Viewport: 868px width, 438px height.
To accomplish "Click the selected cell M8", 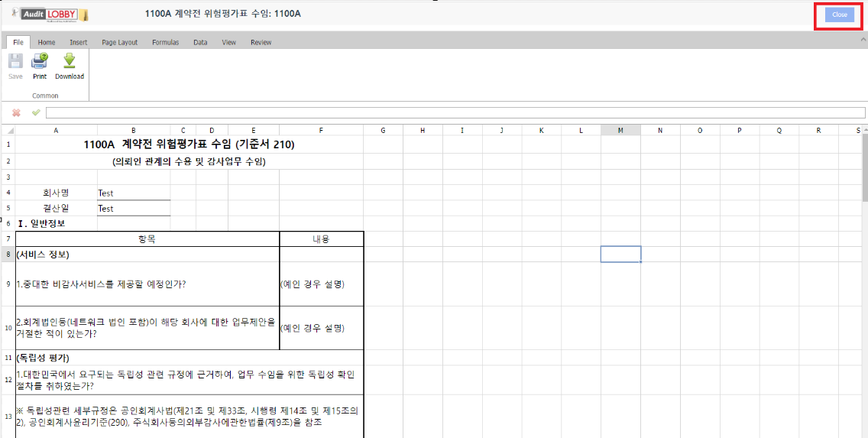I will (x=620, y=254).
